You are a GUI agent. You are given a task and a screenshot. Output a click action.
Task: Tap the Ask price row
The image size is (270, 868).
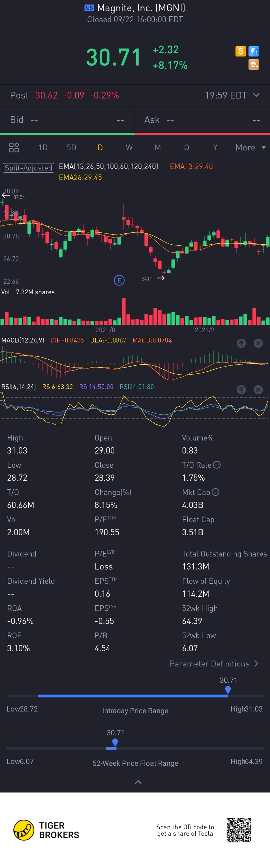(202, 120)
